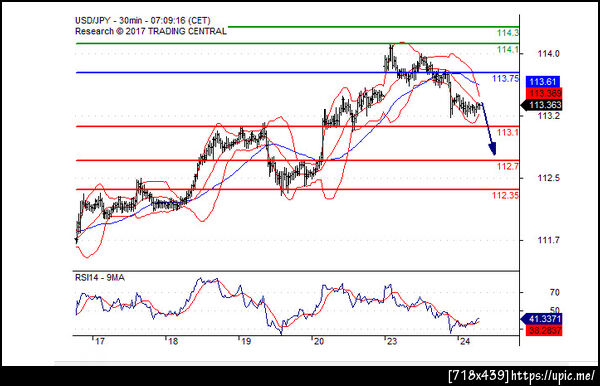Click the blue 113.61 price tag
Image resolution: width=600 pixels, height=386 pixels.
(543, 81)
